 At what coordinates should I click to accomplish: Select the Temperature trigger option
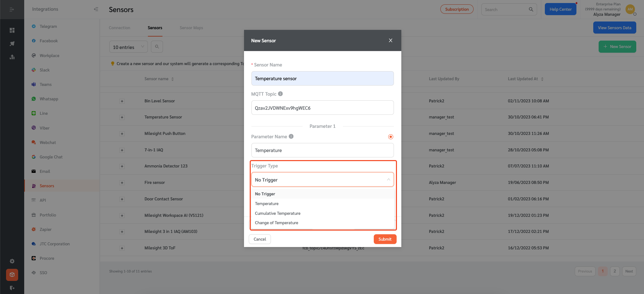tap(322, 204)
